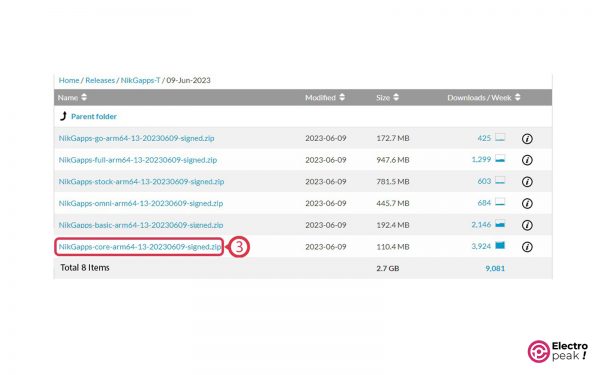
Task: Sort by Downloads / Week column arrows
Action: [x=517, y=97]
